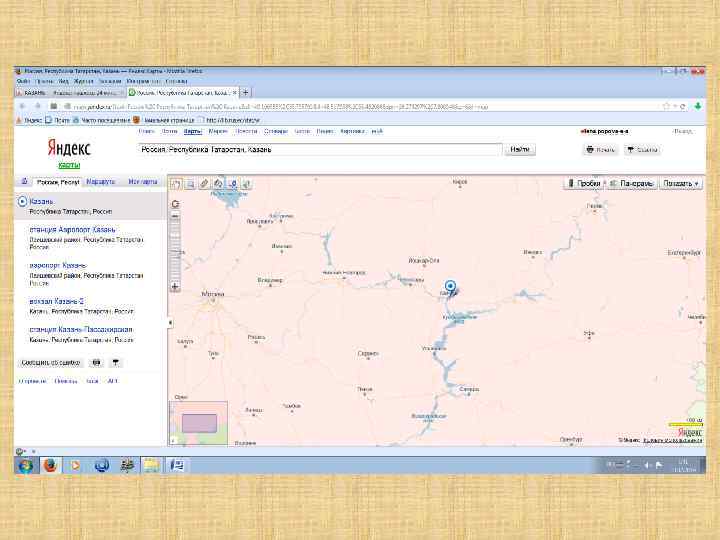Collapse the left results panel arrow
The image size is (720, 540).
(x=170, y=323)
